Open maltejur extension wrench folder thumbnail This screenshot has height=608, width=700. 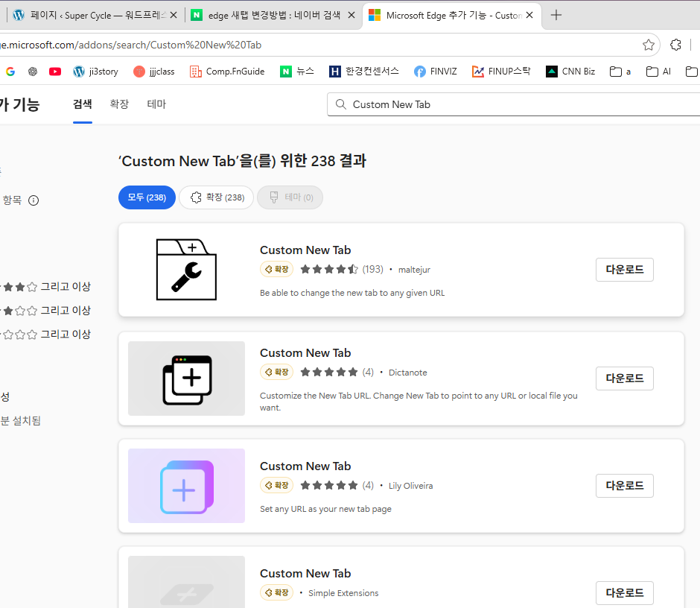point(187,270)
